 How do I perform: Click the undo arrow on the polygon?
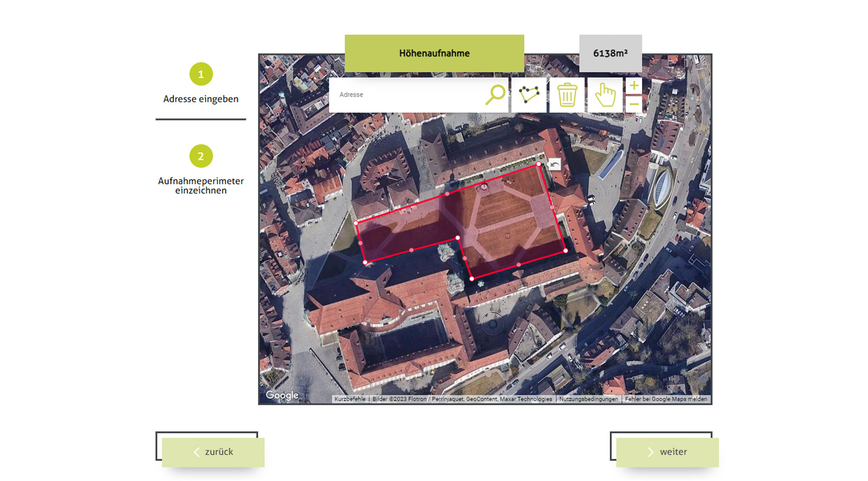point(554,164)
